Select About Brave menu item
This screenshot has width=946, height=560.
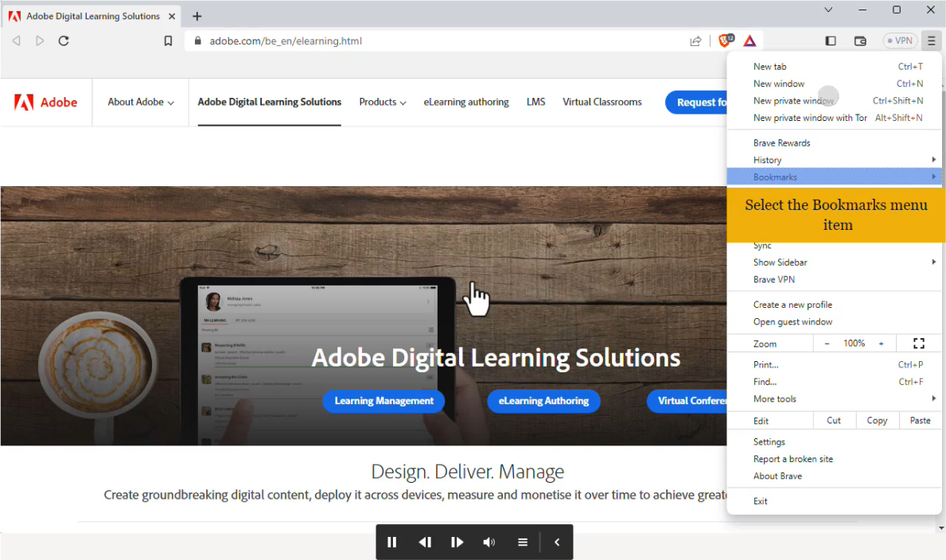(834, 476)
